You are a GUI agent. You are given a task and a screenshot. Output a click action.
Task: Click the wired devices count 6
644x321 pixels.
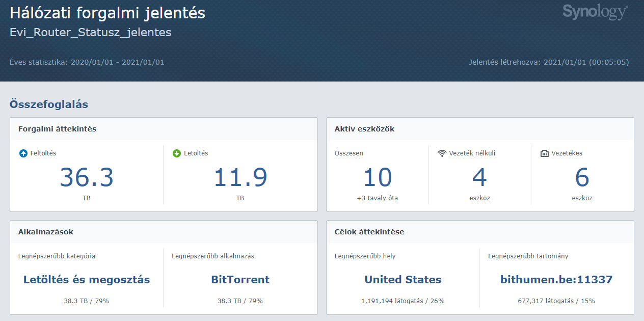582,177
